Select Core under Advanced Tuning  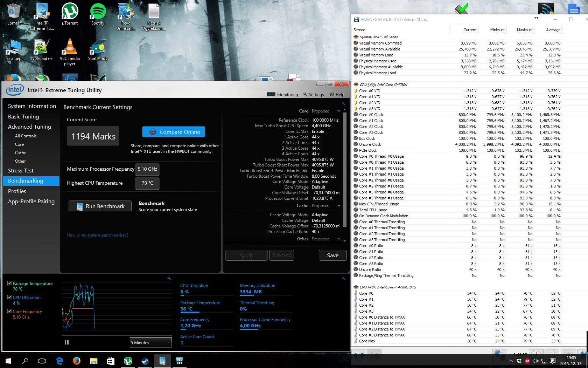19,144
